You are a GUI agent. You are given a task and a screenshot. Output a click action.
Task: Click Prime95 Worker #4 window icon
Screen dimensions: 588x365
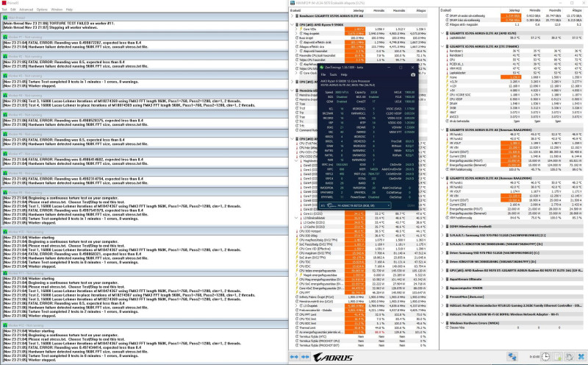point(5,96)
